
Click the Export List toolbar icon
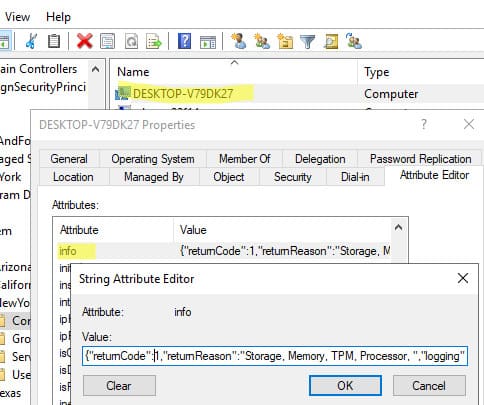(x=154, y=42)
